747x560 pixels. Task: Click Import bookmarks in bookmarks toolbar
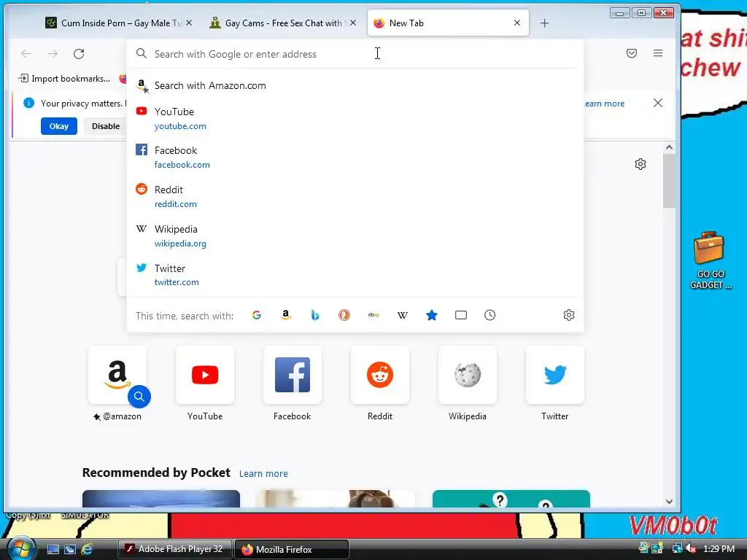click(64, 79)
